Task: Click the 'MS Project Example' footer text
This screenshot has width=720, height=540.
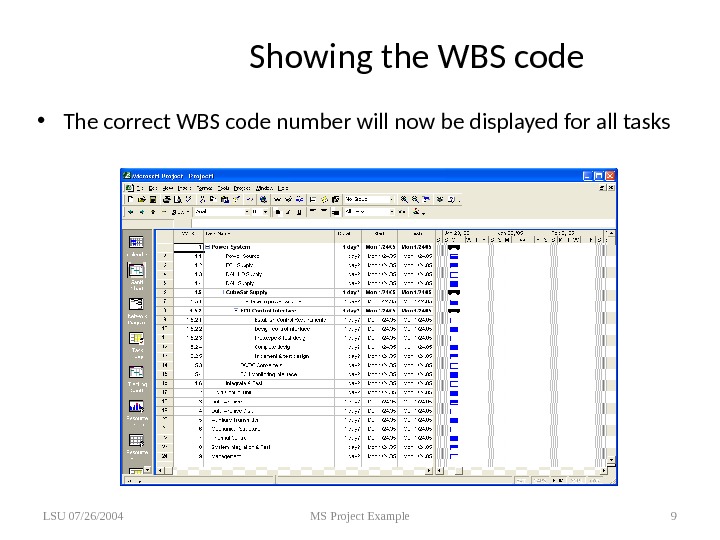Action: click(x=360, y=516)
